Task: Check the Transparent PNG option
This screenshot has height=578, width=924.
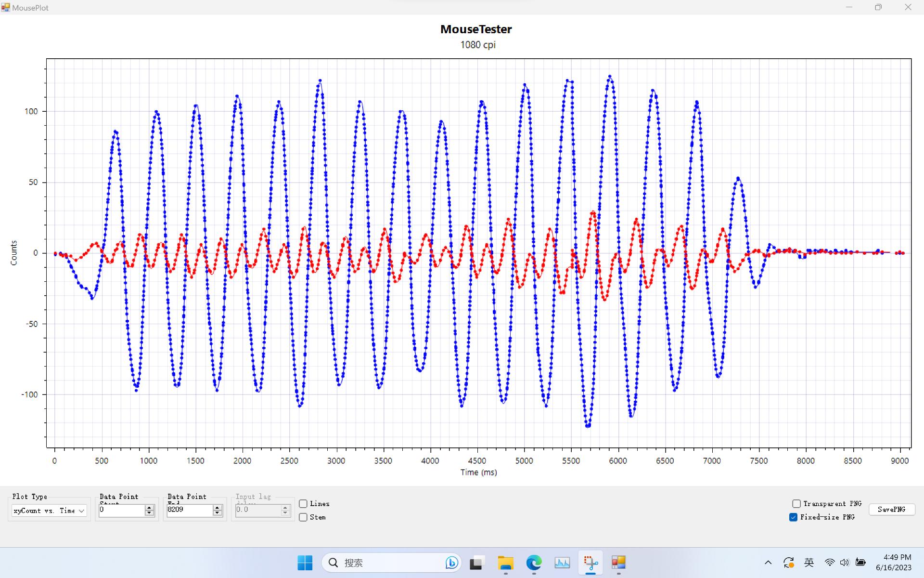Action: click(x=796, y=504)
